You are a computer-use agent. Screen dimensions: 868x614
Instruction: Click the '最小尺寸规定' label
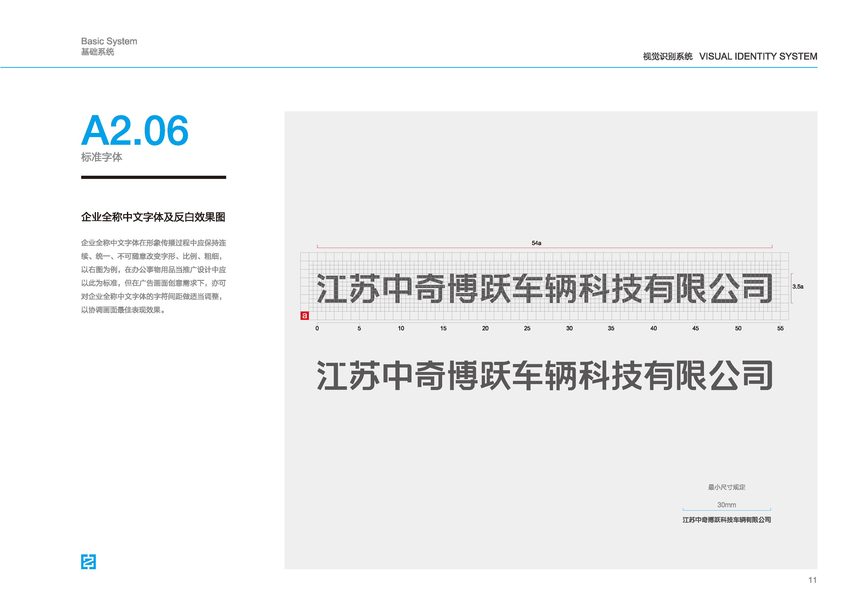click(726, 487)
